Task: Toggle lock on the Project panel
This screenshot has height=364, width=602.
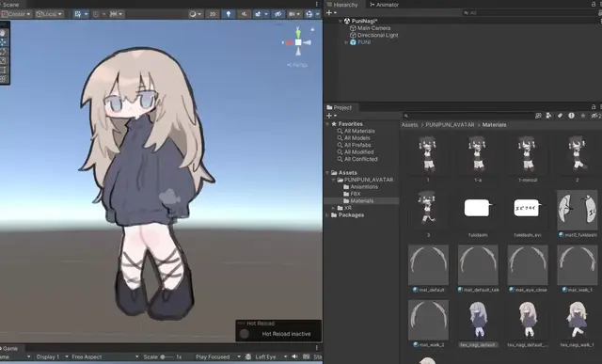Action: (x=594, y=106)
